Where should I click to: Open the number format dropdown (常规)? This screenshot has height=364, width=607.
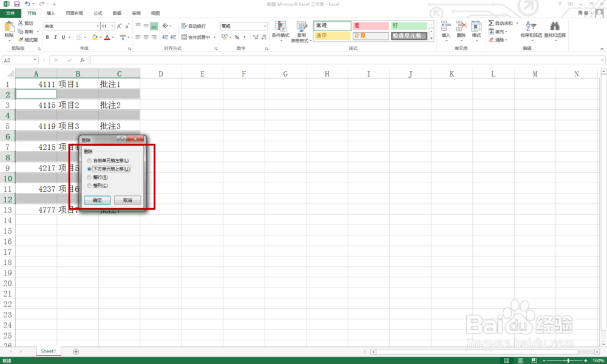pos(265,26)
